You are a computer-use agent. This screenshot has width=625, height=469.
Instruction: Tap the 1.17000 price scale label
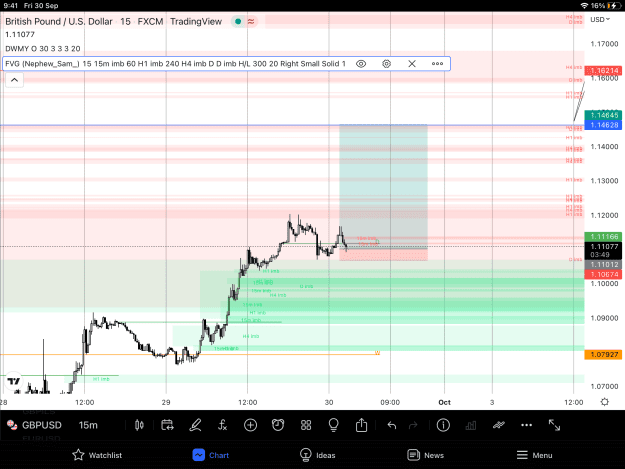[604, 44]
